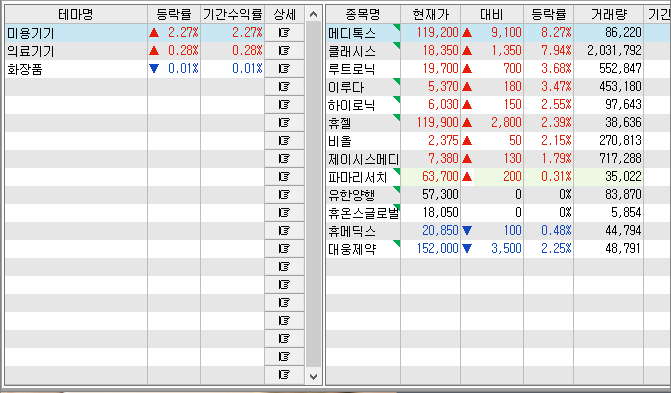Select the 의료기기 theme row
Screen dimensions: 671x393
pyautogui.click(x=134, y=51)
